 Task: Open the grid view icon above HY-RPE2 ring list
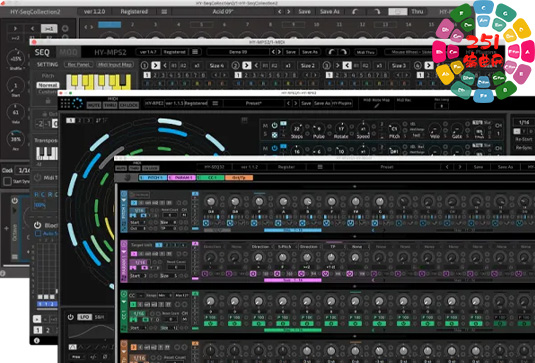coord(244,120)
